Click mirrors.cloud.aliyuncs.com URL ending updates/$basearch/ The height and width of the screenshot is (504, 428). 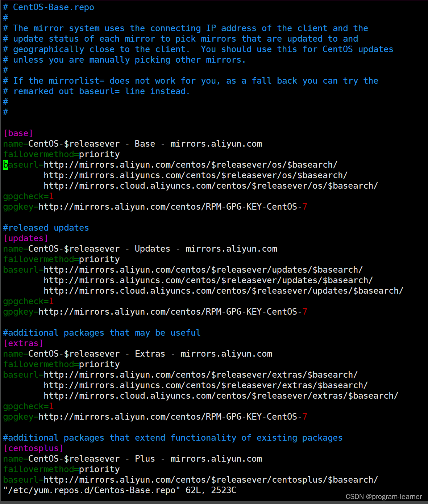pyautogui.click(x=224, y=291)
